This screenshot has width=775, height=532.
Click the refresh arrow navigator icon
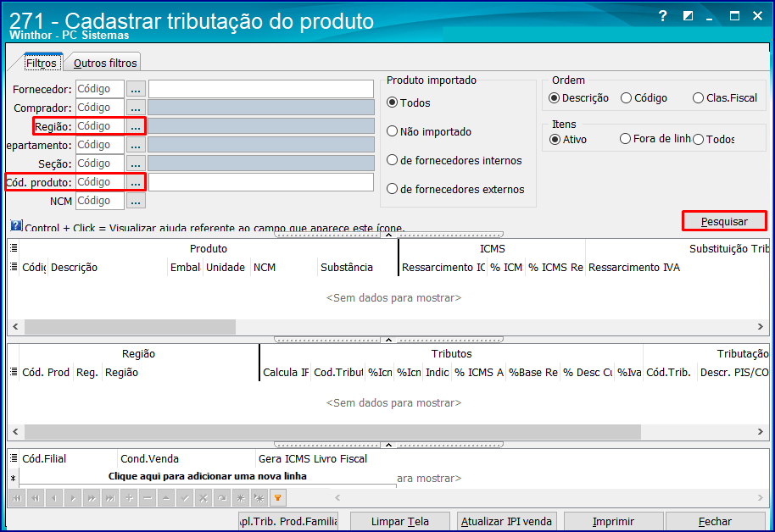[x=222, y=498]
